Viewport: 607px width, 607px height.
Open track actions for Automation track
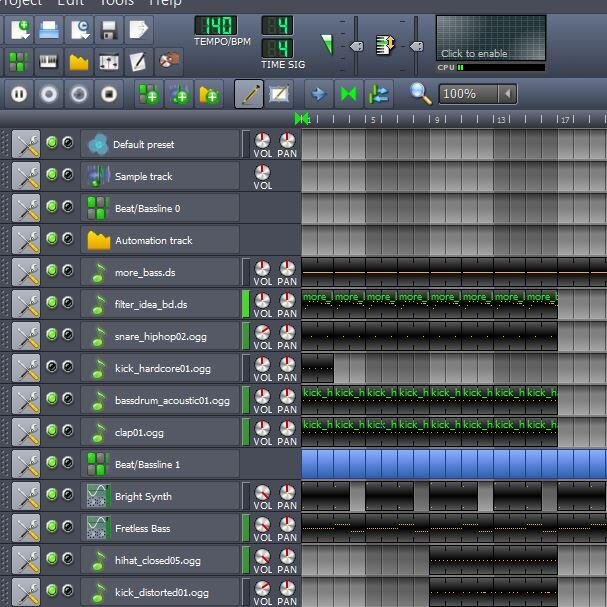pyautogui.click(x=26, y=240)
